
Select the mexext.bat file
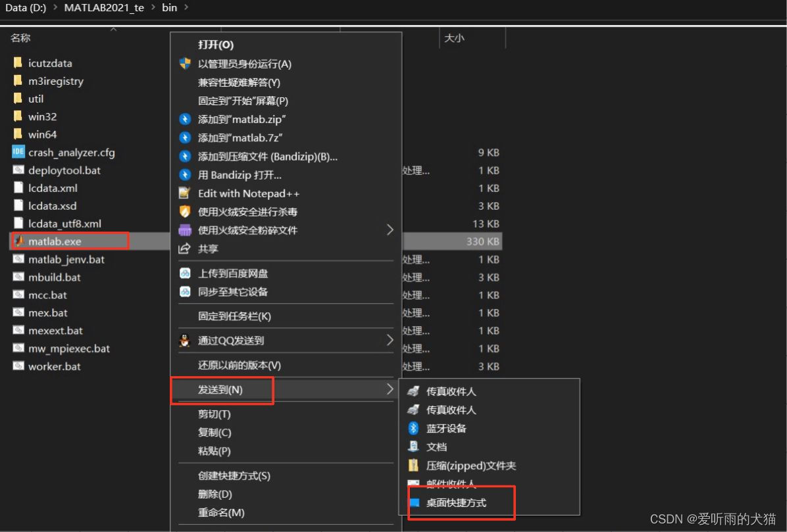tap(55, 330)
